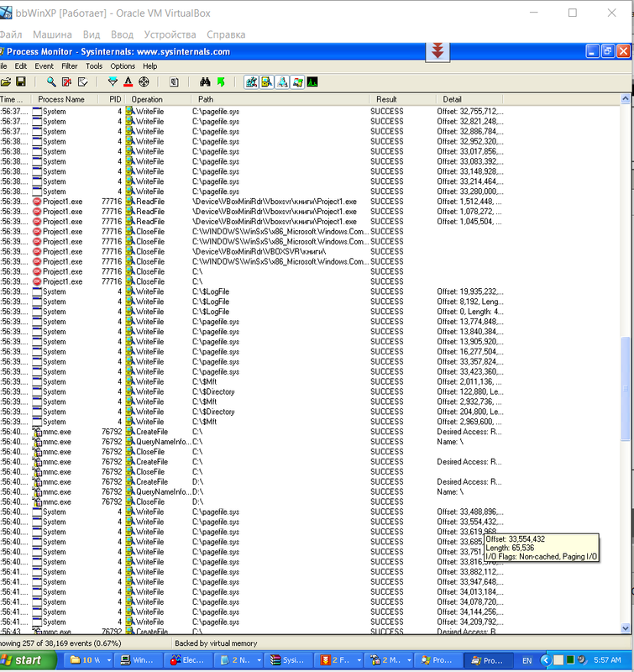The image size is (634, 672).
Task: Sort by the Process Name column header
Action: click(65, 99)
